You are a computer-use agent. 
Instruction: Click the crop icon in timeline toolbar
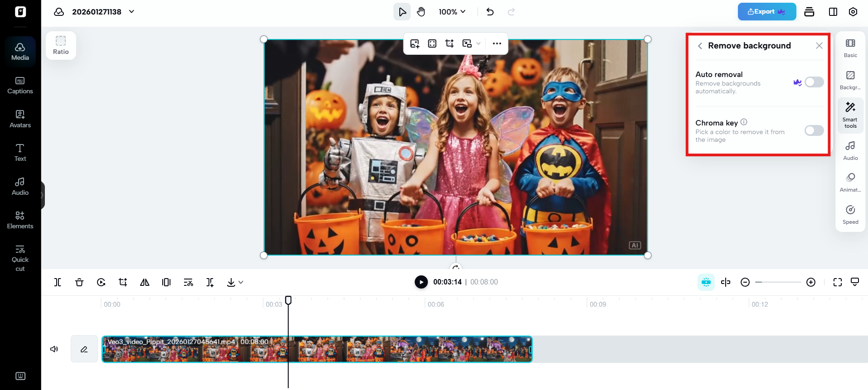tap(123, 282)
